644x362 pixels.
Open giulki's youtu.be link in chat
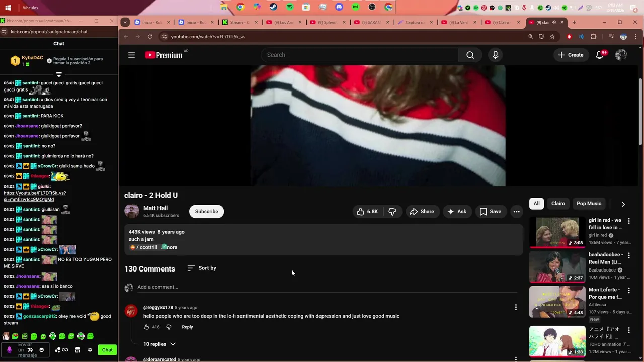click(35, 196)
